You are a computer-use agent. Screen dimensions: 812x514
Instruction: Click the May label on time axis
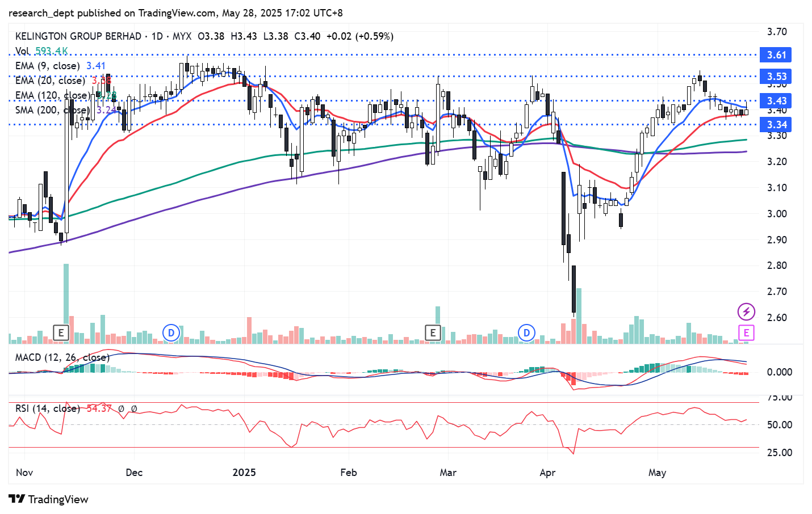pyautogui.click(x=657, y=473)
